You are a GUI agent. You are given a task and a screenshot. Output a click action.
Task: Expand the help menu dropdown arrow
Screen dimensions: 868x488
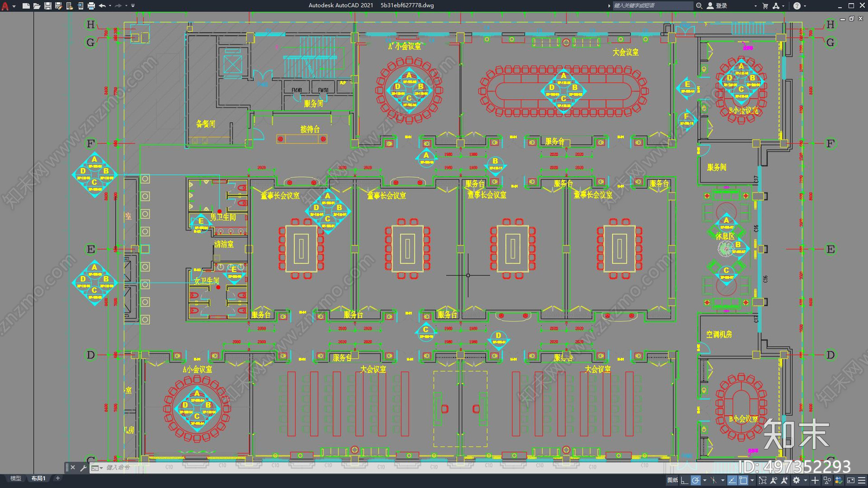tap(805, 6)
